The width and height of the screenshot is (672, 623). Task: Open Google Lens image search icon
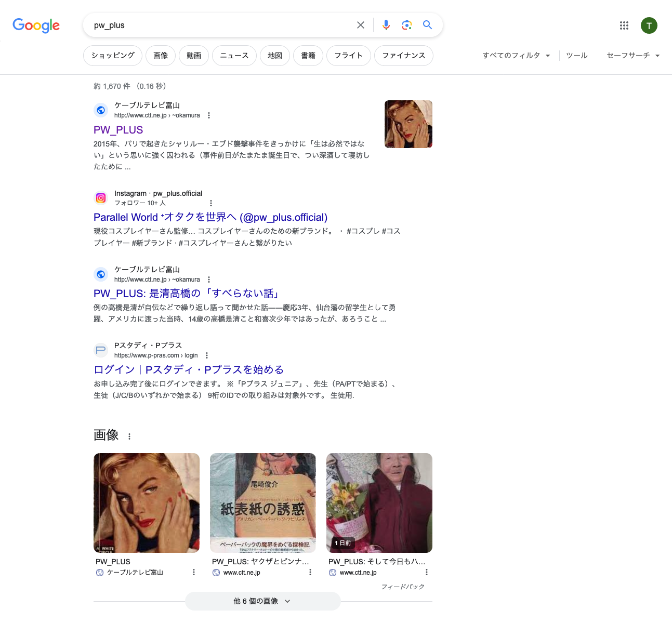tap(407, 25)
